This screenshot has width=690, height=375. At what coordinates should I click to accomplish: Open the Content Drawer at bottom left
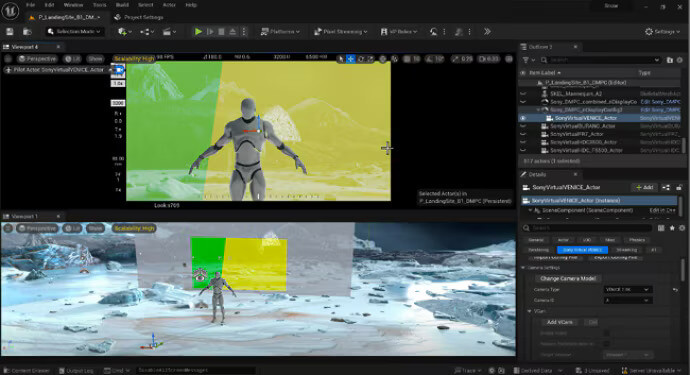tap(27, 371)
